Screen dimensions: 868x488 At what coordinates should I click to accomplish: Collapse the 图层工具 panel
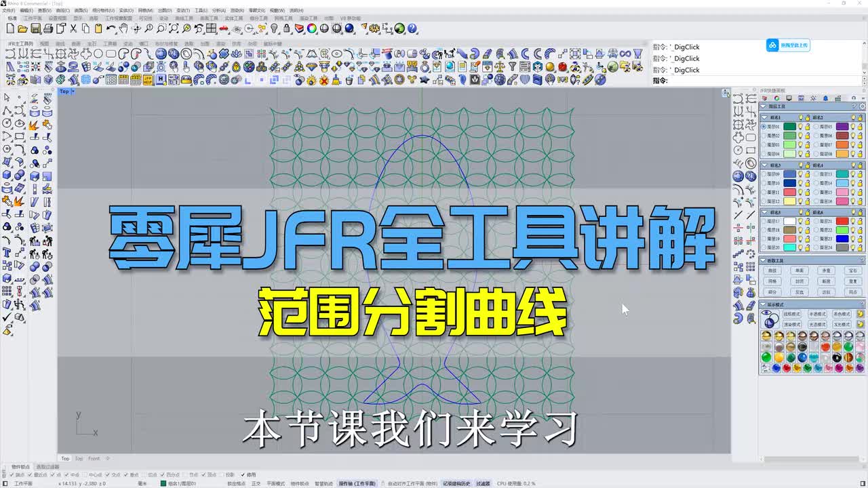[763, 106]
